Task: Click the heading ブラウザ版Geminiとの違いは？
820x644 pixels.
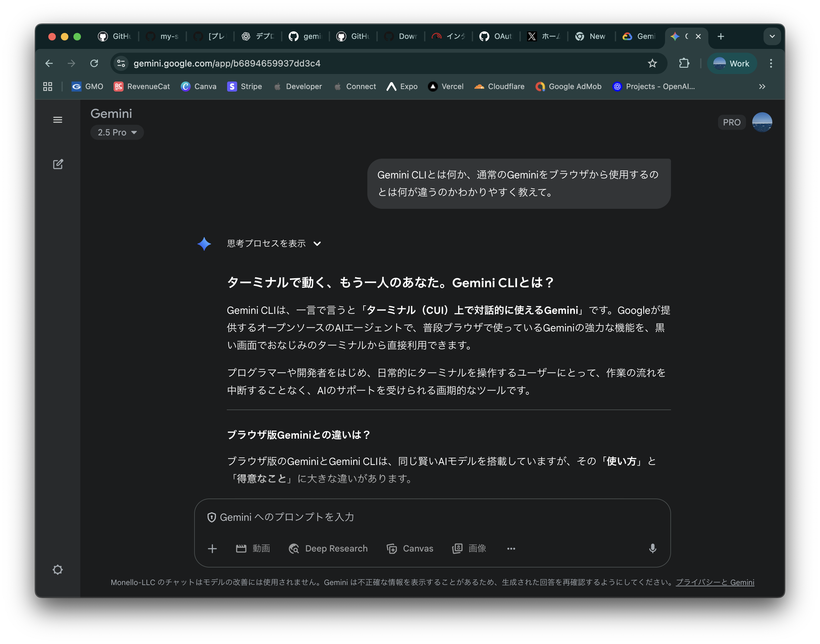Action: [x=299, y=435]
